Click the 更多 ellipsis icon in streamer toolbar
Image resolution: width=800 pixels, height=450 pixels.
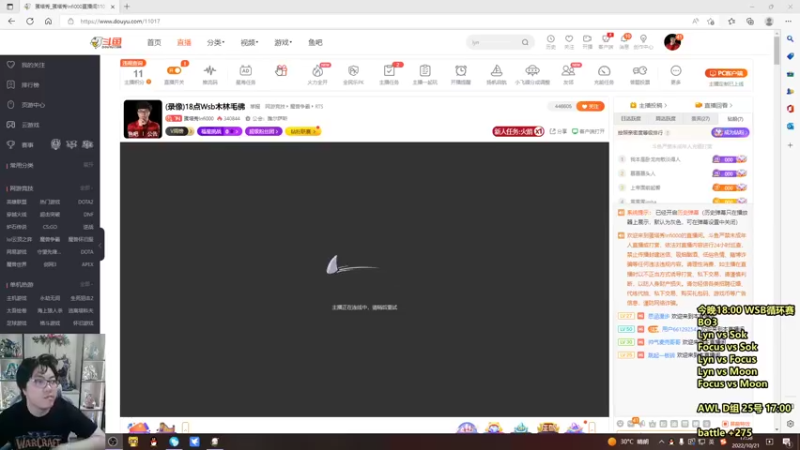[676, 70]
